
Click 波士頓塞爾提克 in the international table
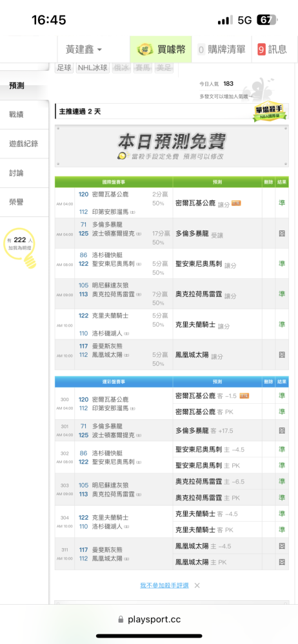[x=114, y=234]
